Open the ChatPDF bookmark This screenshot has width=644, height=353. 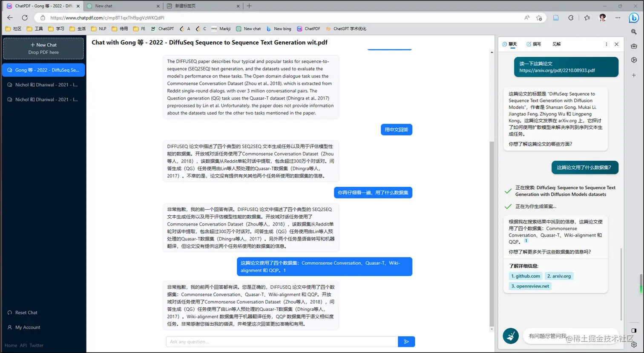308,29
